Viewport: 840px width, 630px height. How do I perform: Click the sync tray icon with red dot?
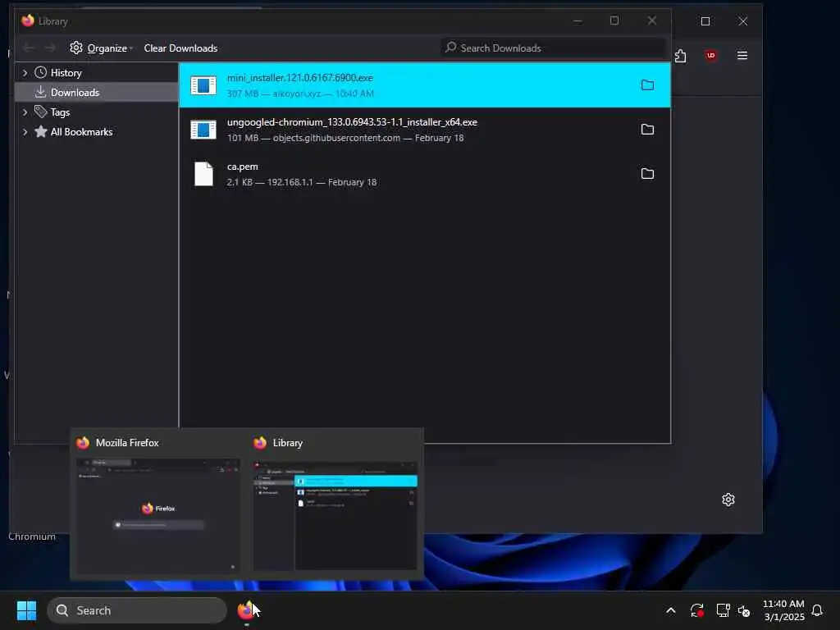(x=697, y=610)
